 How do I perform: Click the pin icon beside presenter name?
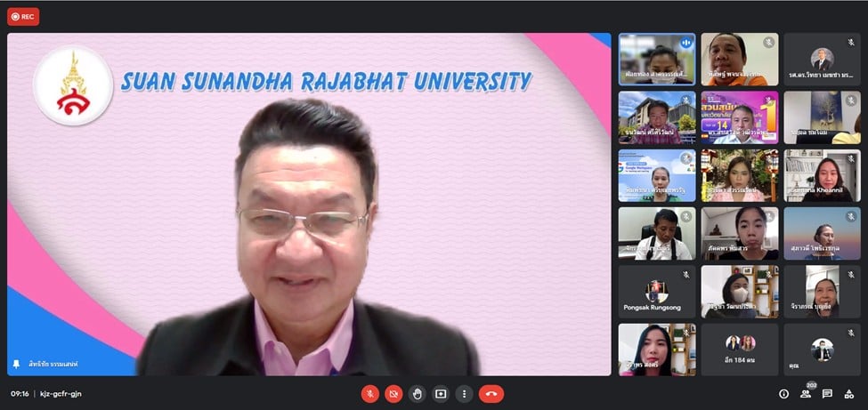(16, 364)
